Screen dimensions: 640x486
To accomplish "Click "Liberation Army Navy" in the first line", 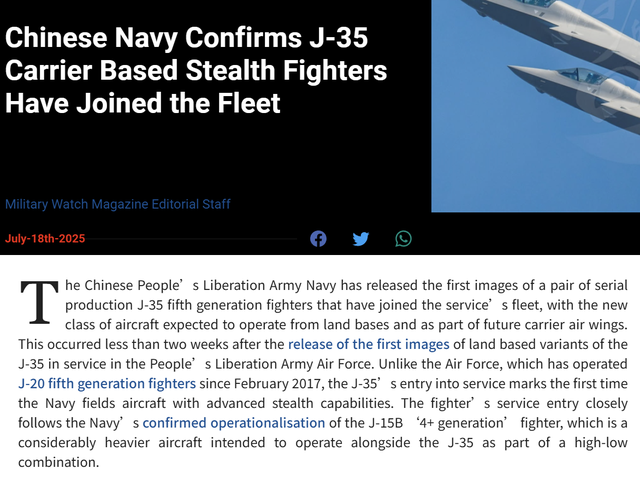I will tap(270, 285).
